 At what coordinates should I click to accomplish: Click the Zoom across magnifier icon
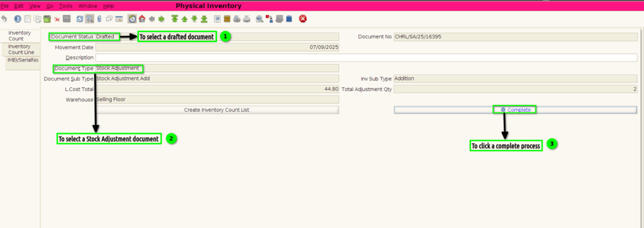(x=260, y=19)
